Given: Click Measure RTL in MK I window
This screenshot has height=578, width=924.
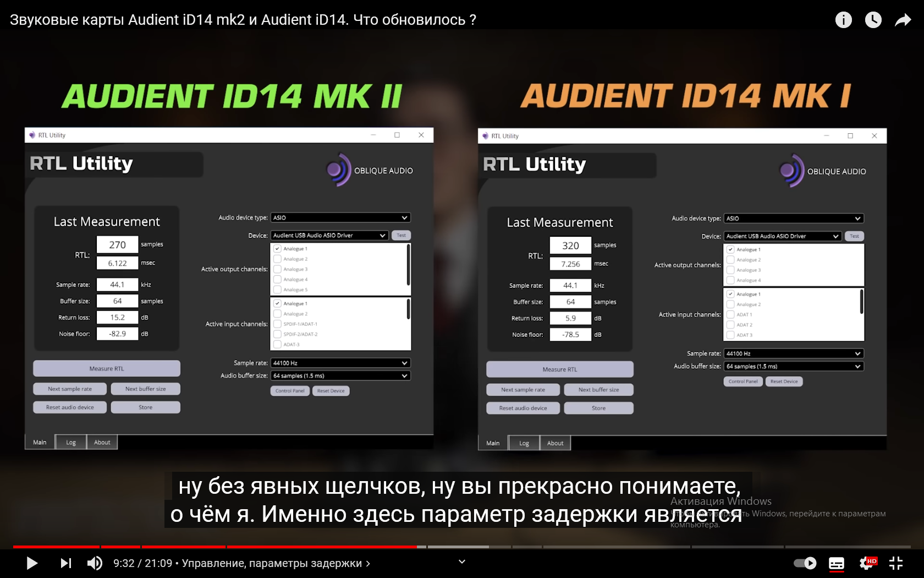Looking at the screenshot, I should (x=560, y=369).
